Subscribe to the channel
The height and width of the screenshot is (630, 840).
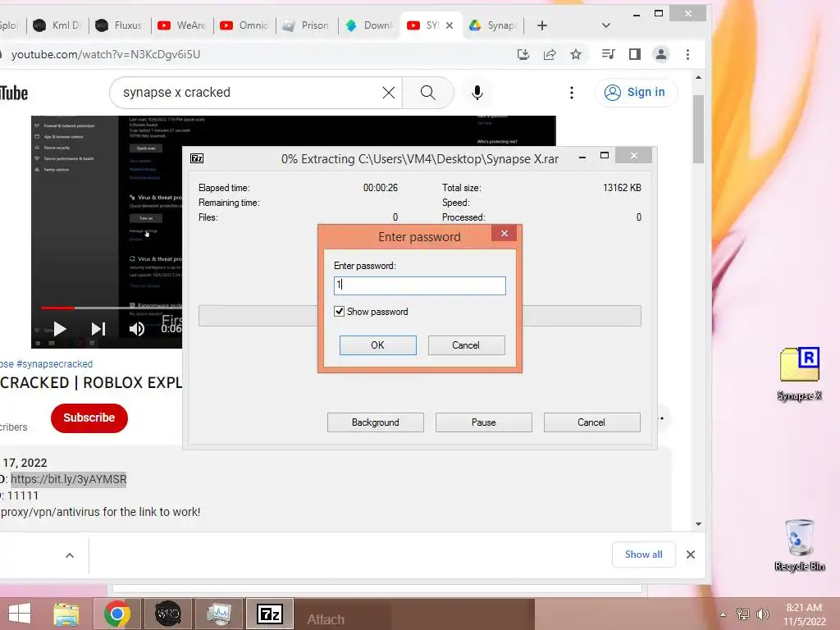(89, 418)
